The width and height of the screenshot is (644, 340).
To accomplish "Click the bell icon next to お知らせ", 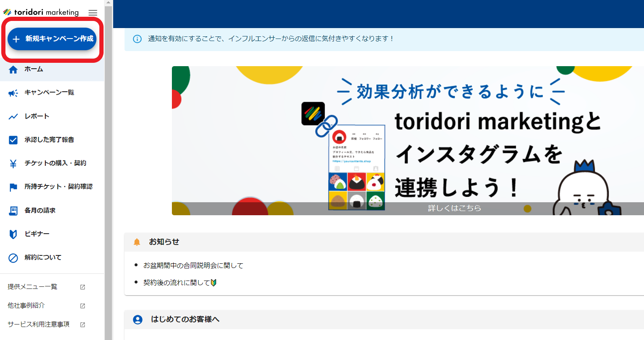I will click(137, 242).
